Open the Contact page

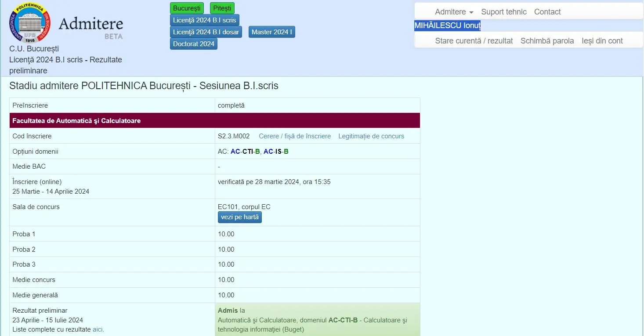pyautogui.click(x=547, y=12)
